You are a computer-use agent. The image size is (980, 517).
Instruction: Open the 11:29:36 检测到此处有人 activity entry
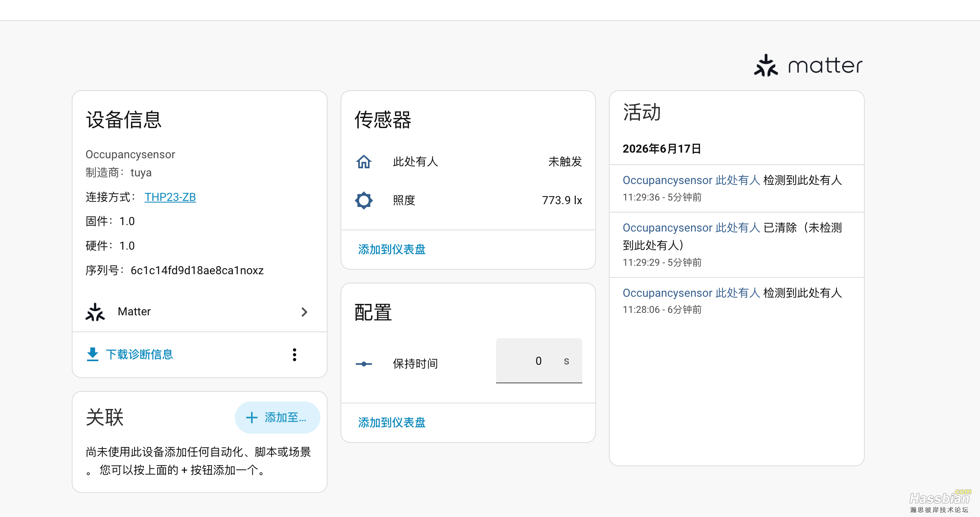[x=737, y=188]
